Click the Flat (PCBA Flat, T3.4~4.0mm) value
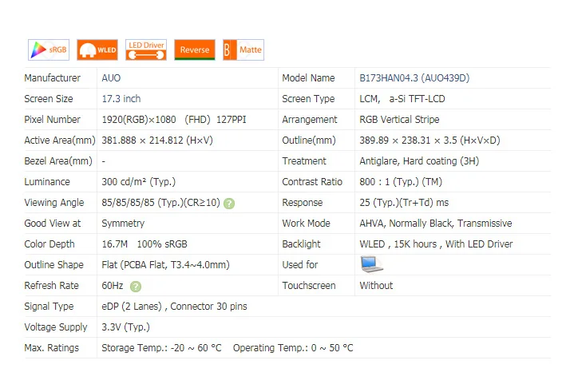570x392 pixels. (x=166, y=265)
